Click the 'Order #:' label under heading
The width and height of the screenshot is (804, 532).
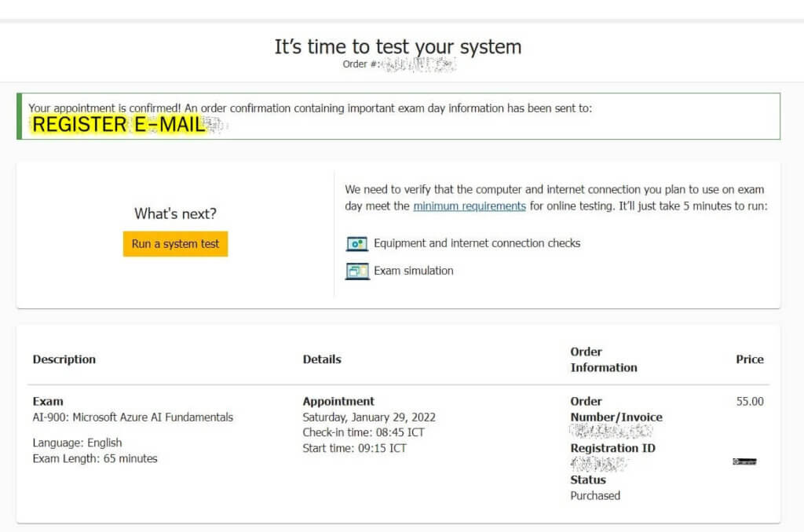tap(360, 64)
